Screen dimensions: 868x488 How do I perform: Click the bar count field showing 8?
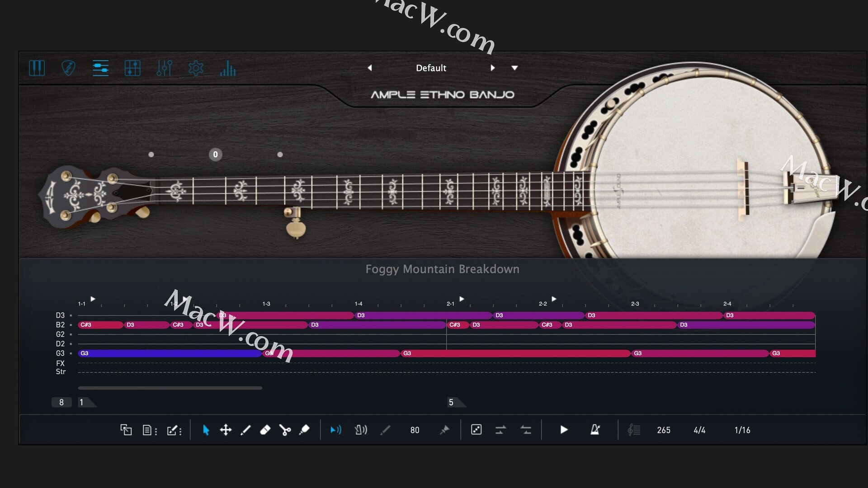(x=61, y=402)
